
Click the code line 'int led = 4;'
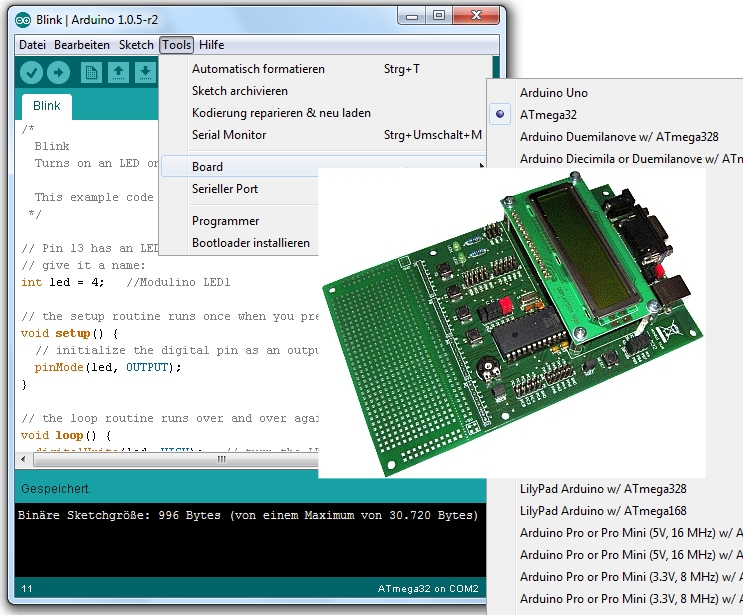[62, 283]
